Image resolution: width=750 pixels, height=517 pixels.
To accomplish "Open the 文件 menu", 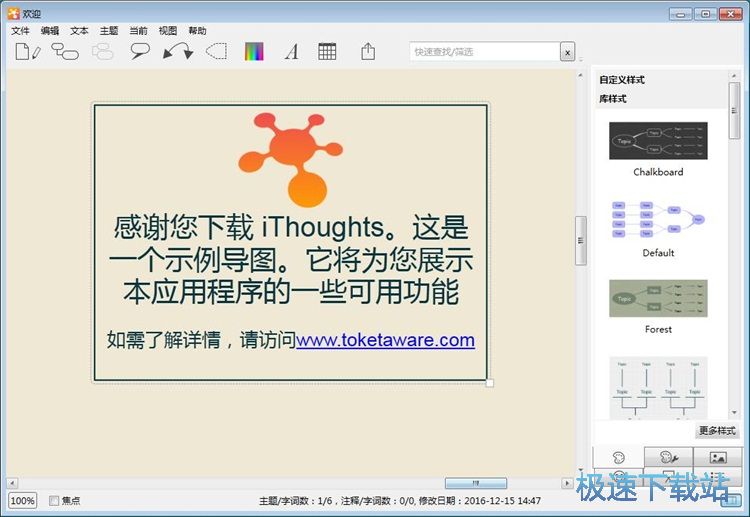I will pyautogui.click(x=20, y=31).
